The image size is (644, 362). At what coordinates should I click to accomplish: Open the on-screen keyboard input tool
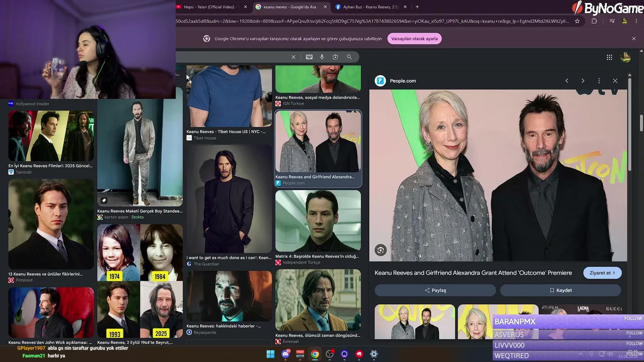tap(309, 57)
